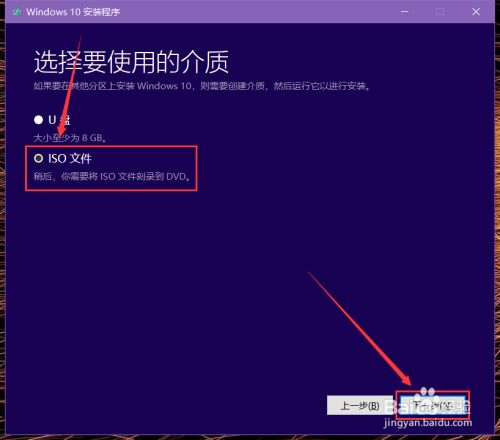Screen dimensions: 500x440
Task: Click the heading 选择要使用的介质
Action: pyautogui.click(x=131, y=62)
